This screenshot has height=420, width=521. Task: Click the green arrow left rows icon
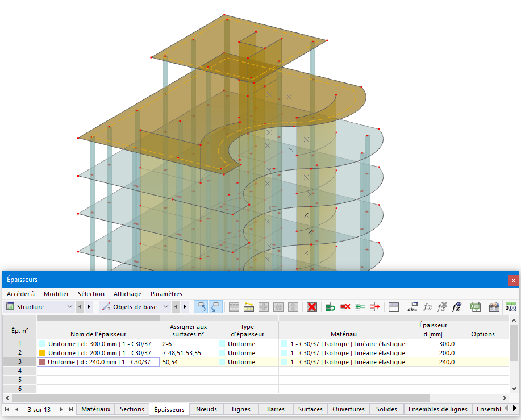(x=360, y=307)
